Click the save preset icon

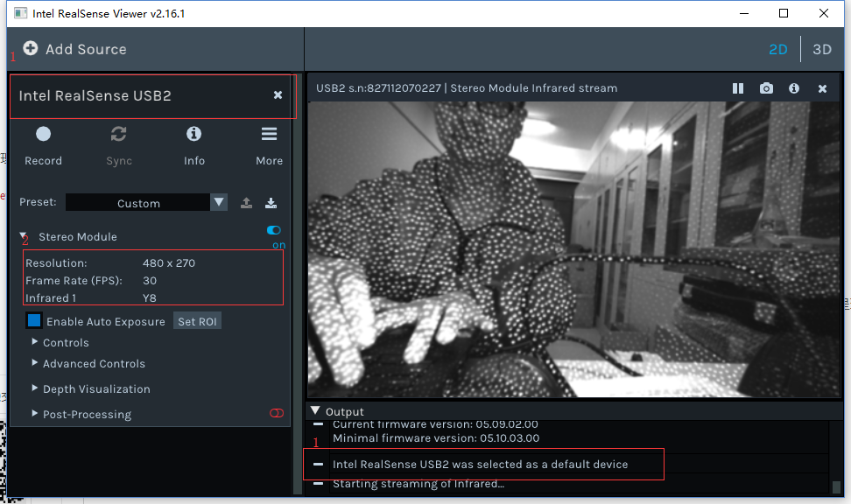(x=271, y=202)
